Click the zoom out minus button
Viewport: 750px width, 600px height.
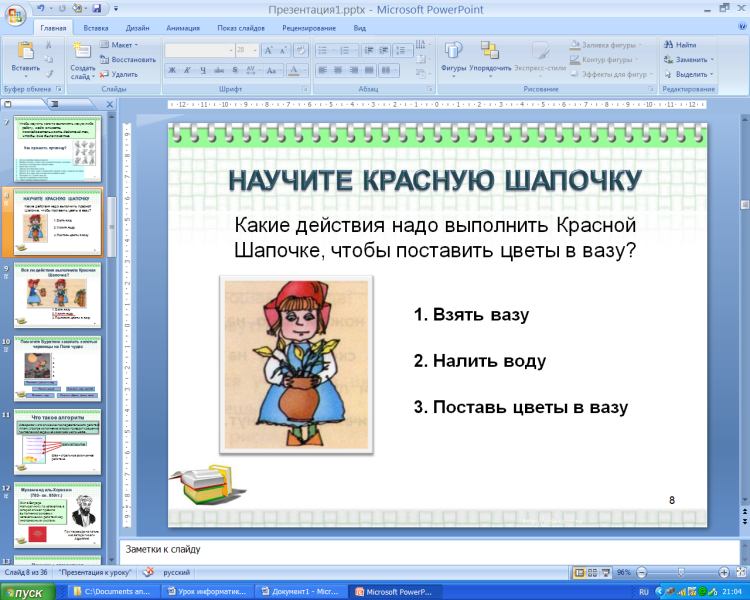tap(642, 572)
